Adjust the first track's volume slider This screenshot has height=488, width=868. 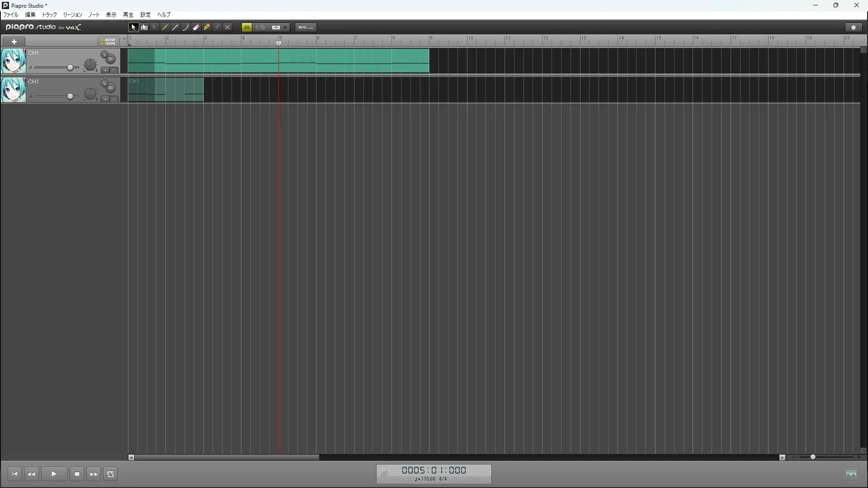(x=70, y=68)
